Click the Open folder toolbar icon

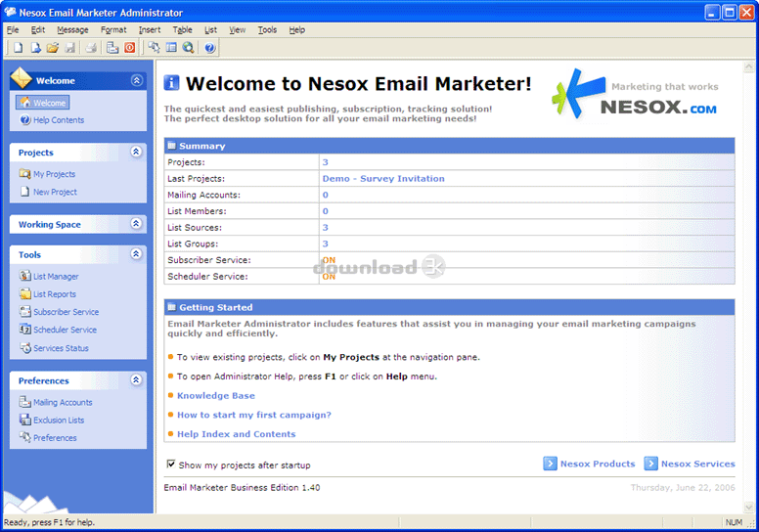click(53, 48)
